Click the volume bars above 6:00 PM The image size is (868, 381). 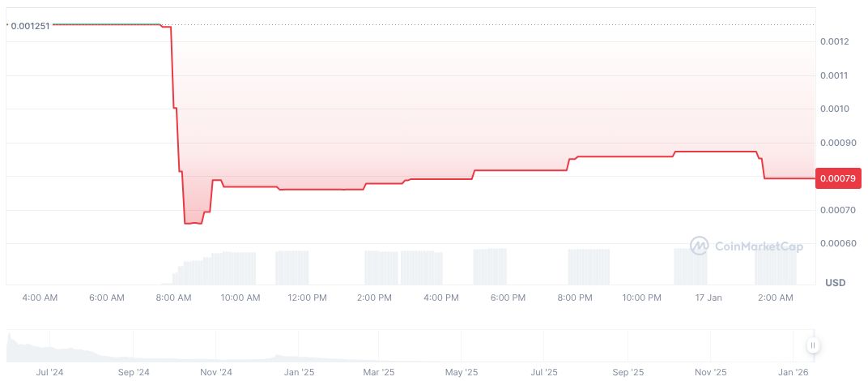pyautogui.click(x=490, y=265)
